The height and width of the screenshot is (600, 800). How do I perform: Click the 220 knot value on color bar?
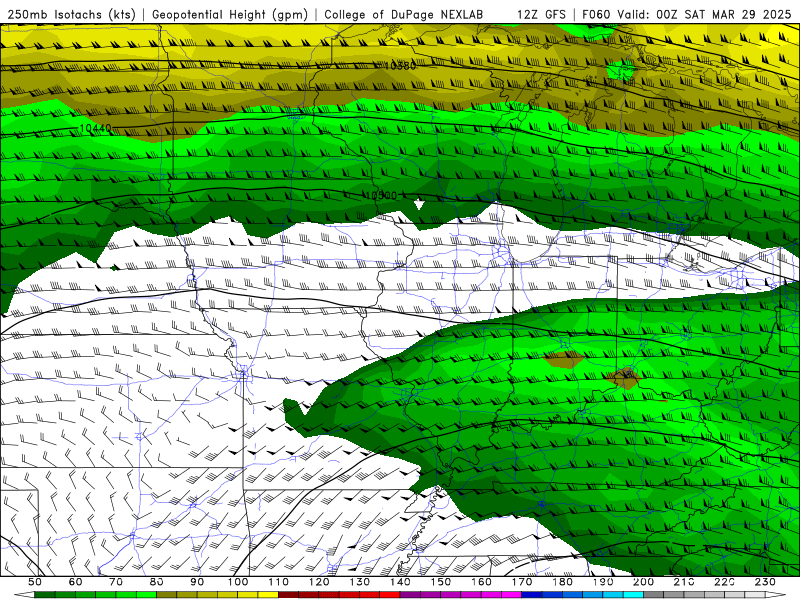(x=724, y=582)
